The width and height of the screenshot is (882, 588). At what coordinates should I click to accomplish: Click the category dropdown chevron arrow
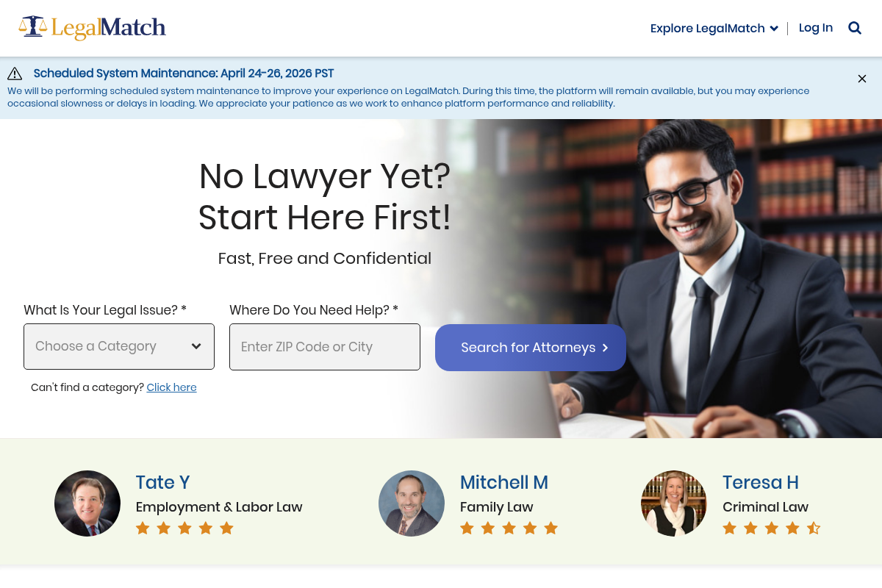point(196,346)
